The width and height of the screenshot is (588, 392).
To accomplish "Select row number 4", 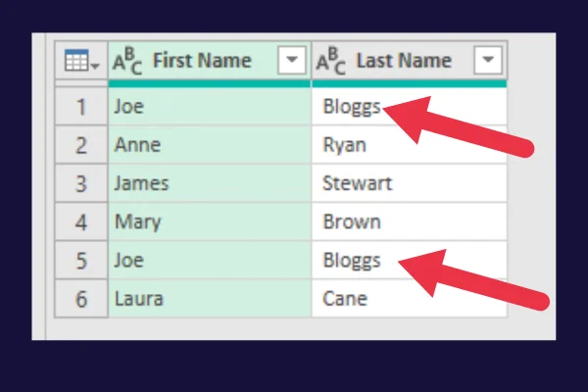I will click(x=81, y=221).
